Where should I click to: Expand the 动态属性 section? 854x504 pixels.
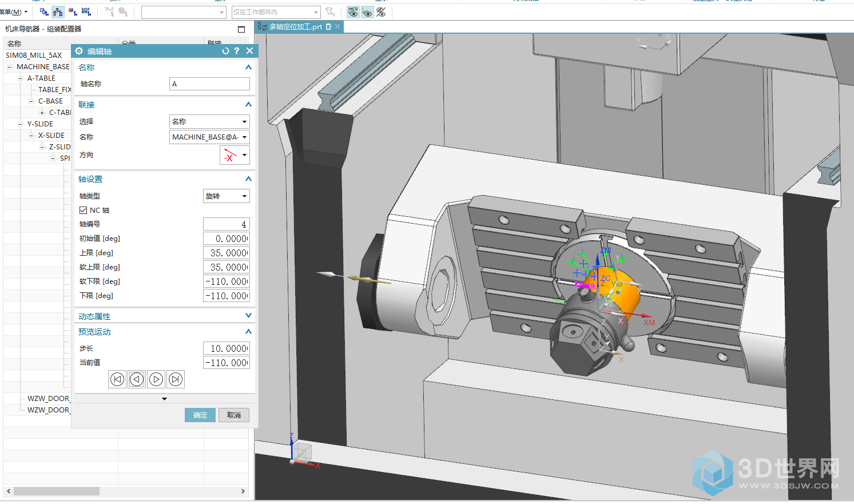(x=248, y=316)
